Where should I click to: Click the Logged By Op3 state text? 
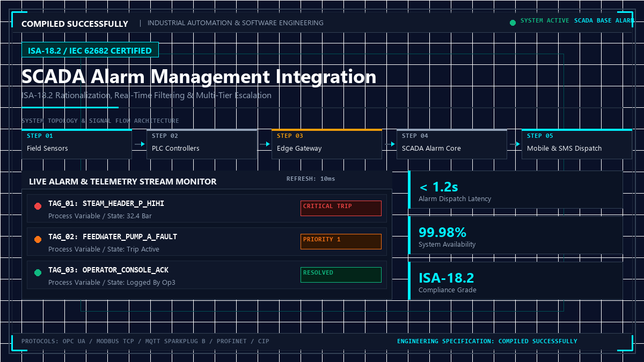click(x=151, y=283)
